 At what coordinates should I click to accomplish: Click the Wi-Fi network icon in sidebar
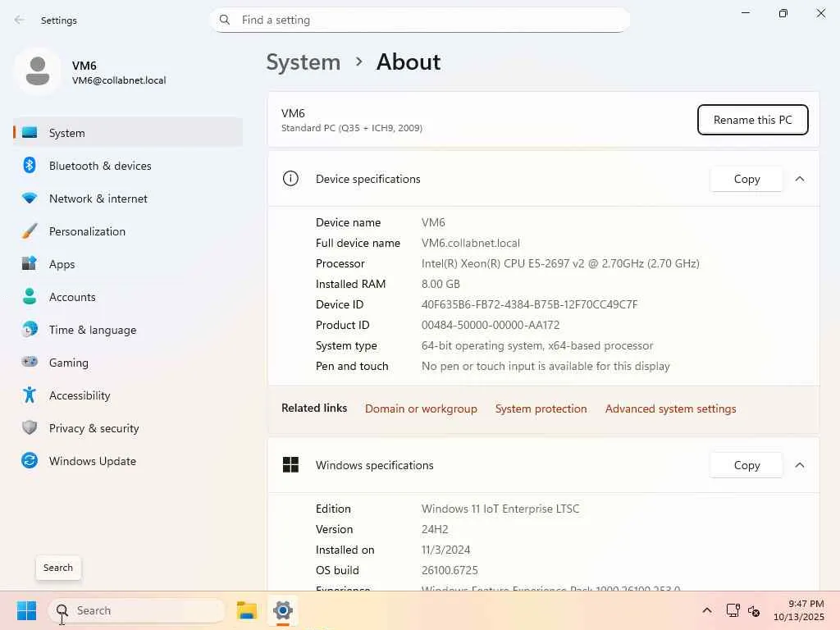[30, 199]
